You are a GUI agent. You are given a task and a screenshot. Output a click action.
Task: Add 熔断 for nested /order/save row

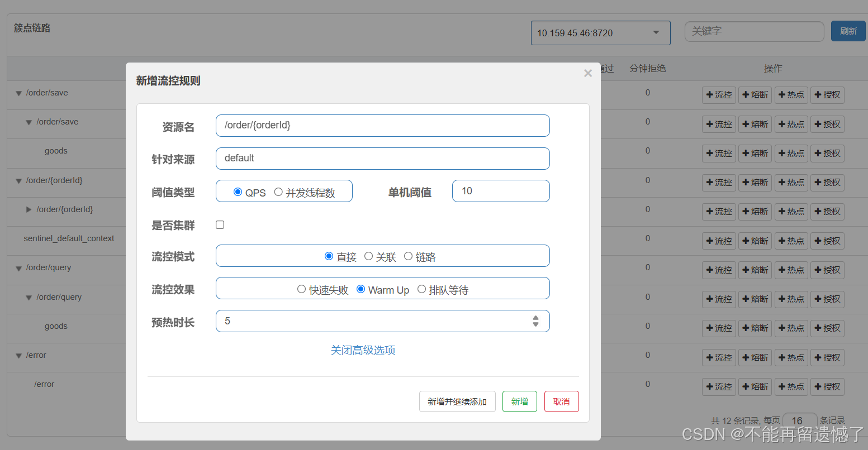[x=755, y=124]
